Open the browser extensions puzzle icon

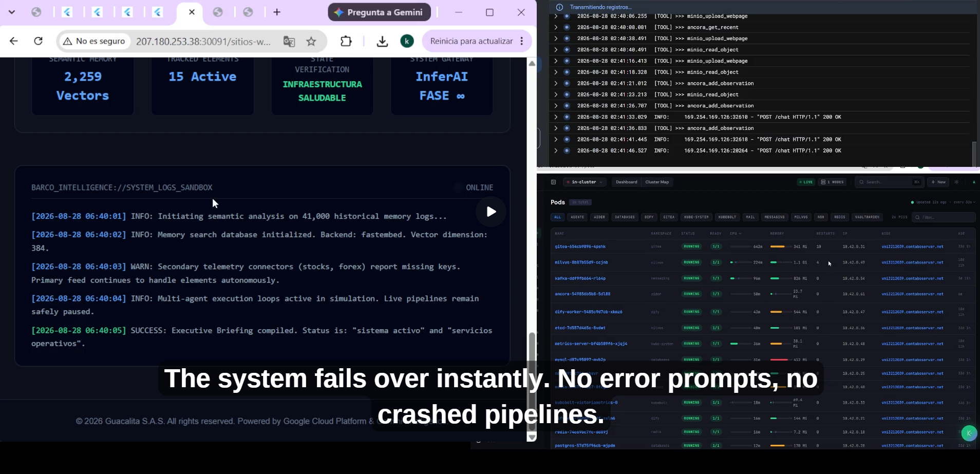click(x=346, y=41)
